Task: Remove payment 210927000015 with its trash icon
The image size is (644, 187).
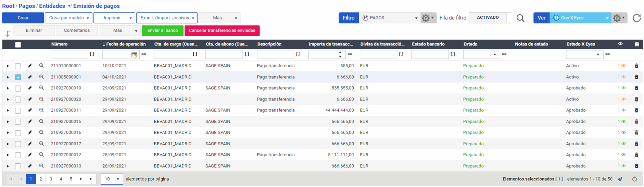Action: [x=636, y=121]
